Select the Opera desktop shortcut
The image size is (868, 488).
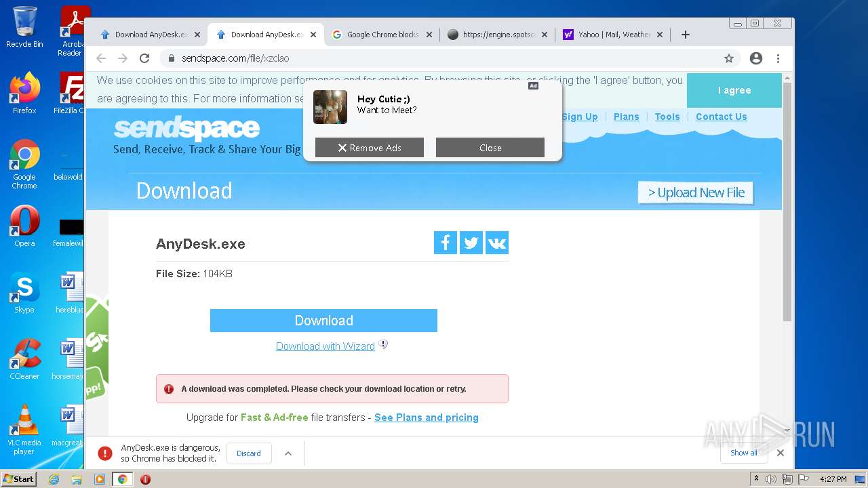(24, 226)
